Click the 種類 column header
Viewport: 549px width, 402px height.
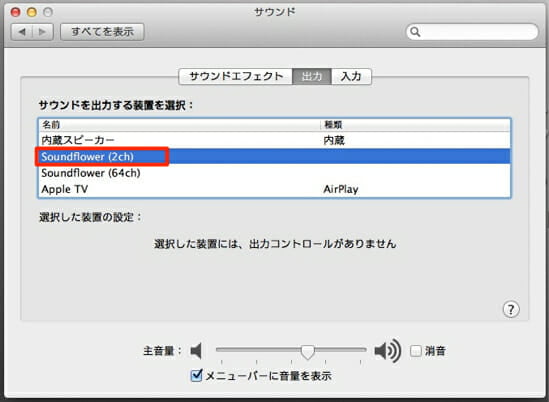click(x=415, y=125)
